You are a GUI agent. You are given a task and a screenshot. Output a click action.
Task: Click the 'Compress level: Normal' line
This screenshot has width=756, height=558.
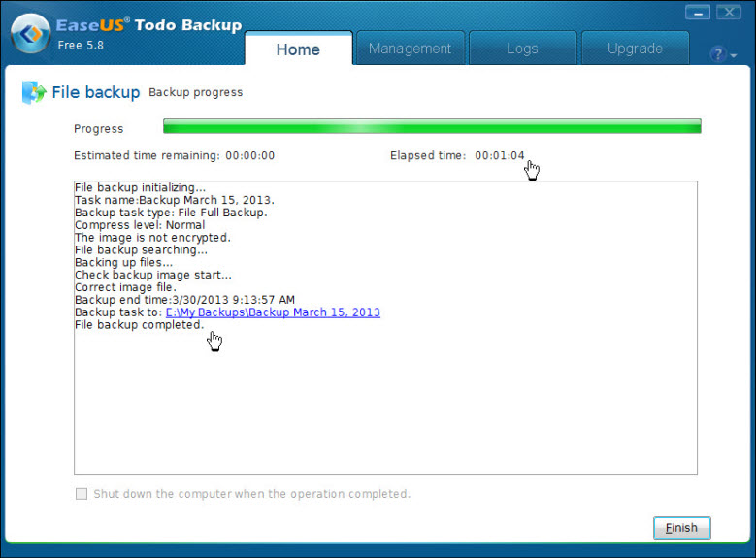point(140,225)
